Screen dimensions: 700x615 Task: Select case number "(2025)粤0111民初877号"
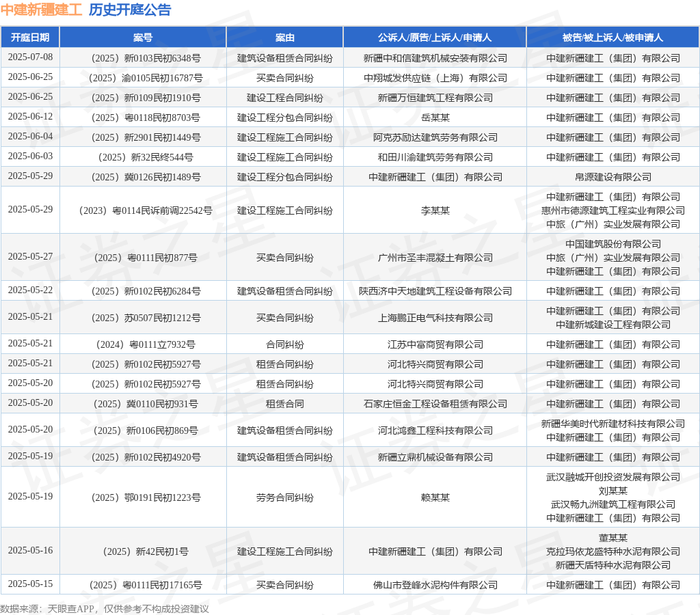[143, 258]
